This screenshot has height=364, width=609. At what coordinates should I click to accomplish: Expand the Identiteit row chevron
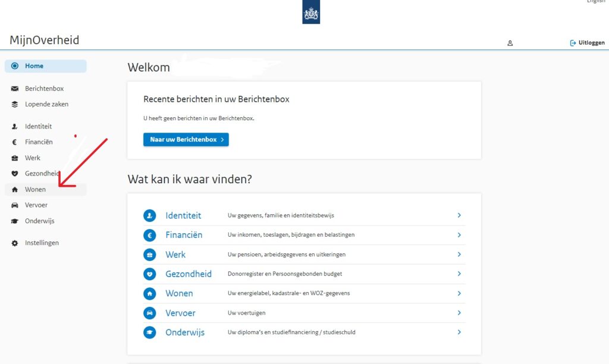pyautogui.click(x=459, y=215)
